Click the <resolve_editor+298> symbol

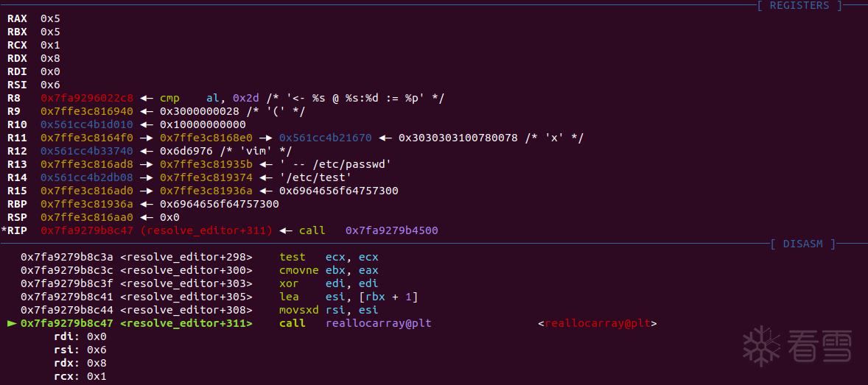pyautogui.click(x=186, y=257)
